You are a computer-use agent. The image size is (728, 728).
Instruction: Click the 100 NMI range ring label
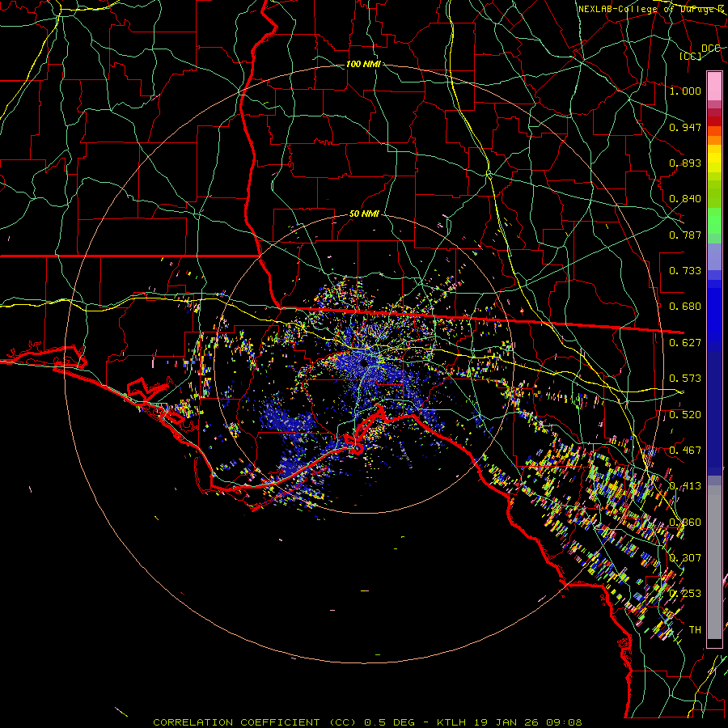(x=363, y=64)
